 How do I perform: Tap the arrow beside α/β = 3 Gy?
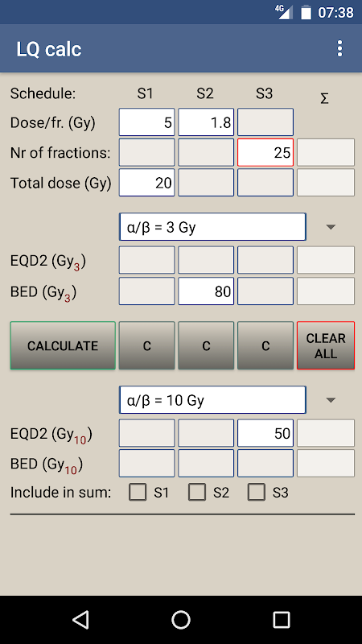pyautogui.click(x=331, y=227)
